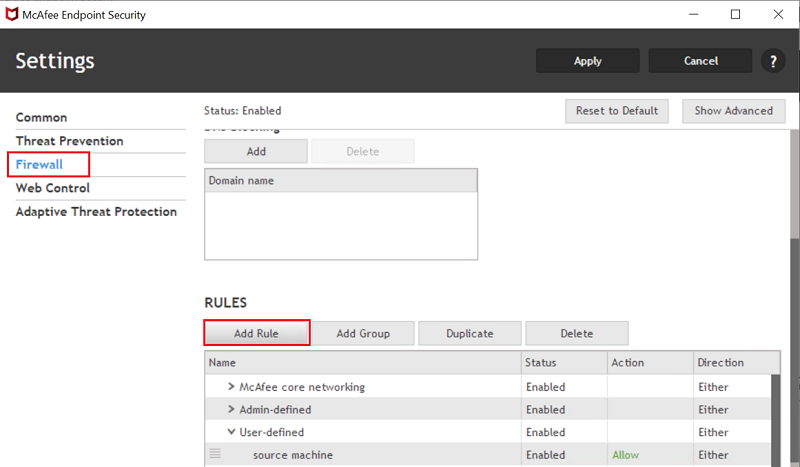Expand the Admin-defined rule group
This screenshot has height=467, width=800.
(x=231, y=409)
